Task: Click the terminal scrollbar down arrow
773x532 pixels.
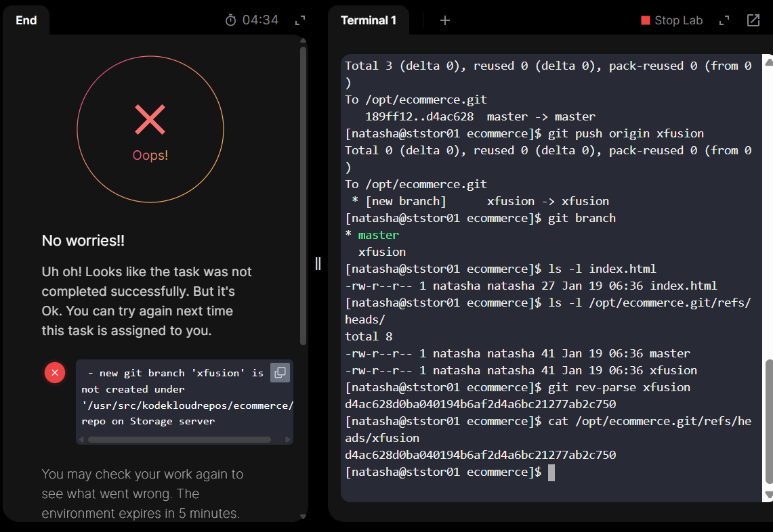Action: point(768,495)
